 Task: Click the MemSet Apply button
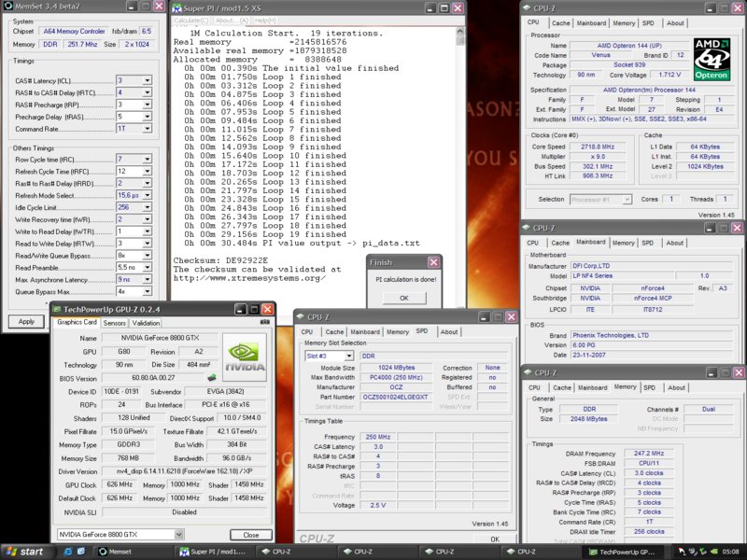(26, 321)
